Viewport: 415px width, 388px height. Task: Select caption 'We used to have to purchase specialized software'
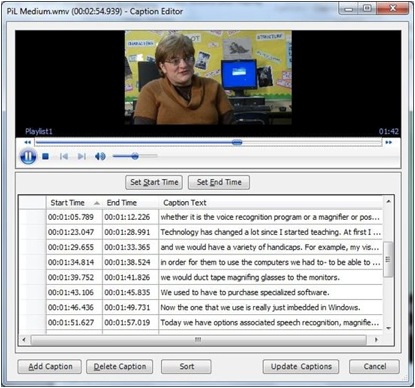(271, 292)
